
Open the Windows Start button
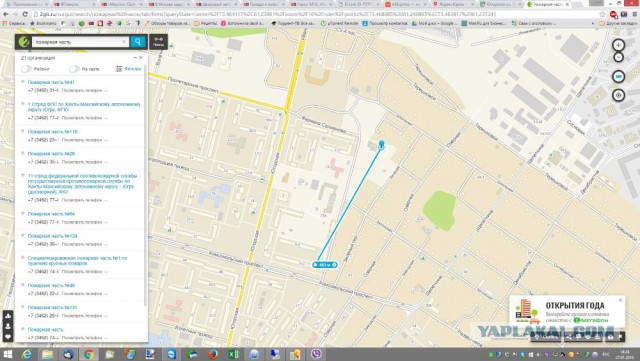coord(7,354)
